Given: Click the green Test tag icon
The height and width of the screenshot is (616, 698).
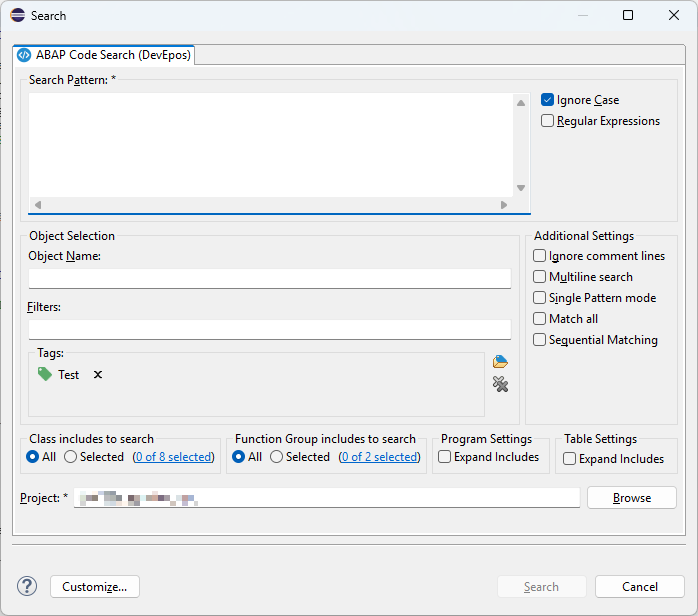Looking at the screenshot, I should pyautogui.click(x=45, y=374).
